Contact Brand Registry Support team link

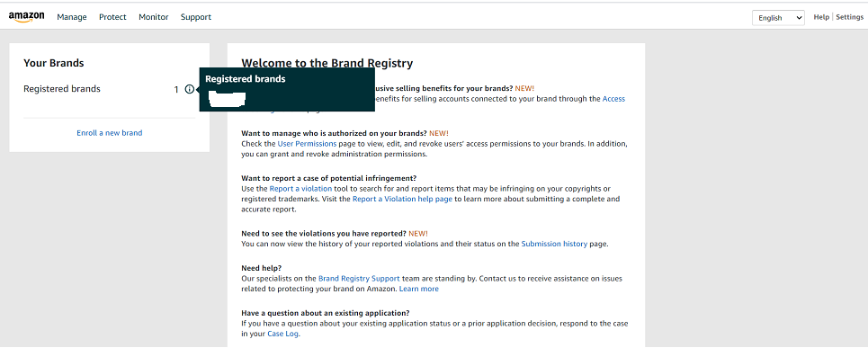(359, 279)
